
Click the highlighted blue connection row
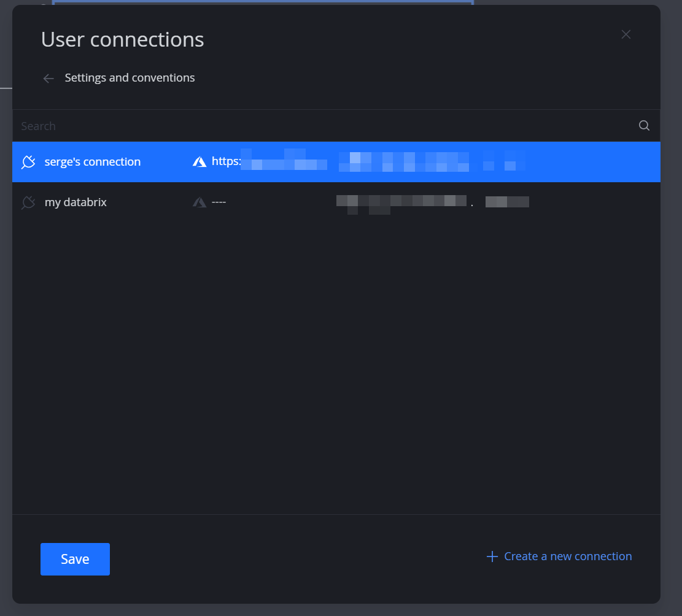(x=338, y=161)
